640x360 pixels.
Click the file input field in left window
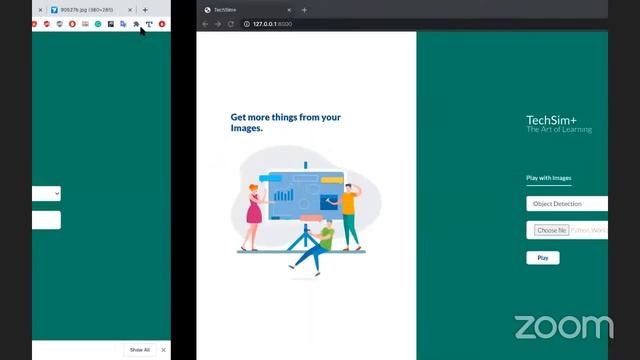(x=47, y=220)
